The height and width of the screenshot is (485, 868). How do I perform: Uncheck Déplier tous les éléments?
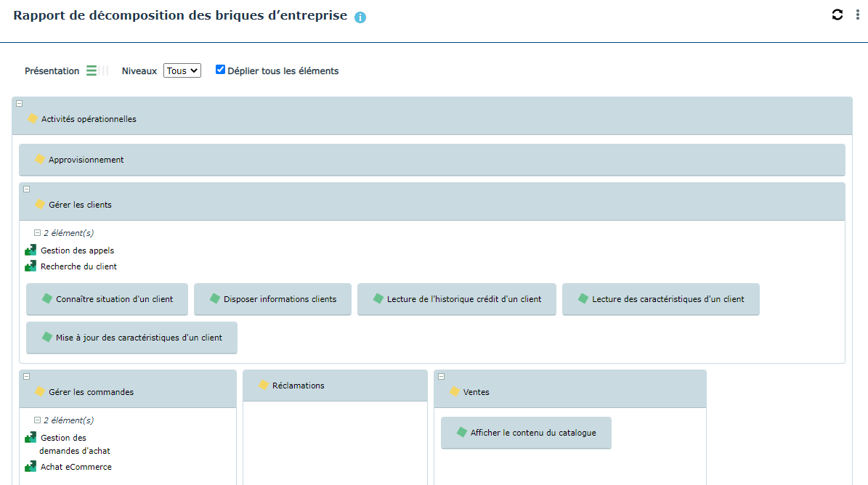click(220, 70)
